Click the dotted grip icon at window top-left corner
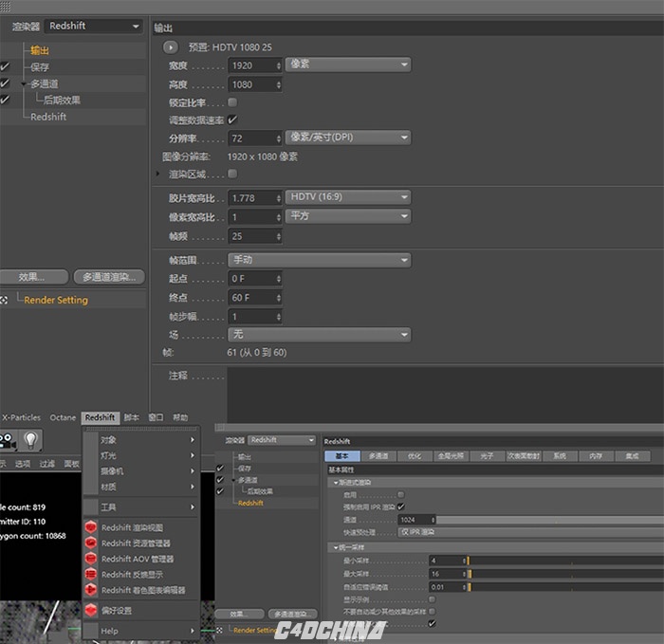This screenshot has height=644, width=664. pos(5,6)
